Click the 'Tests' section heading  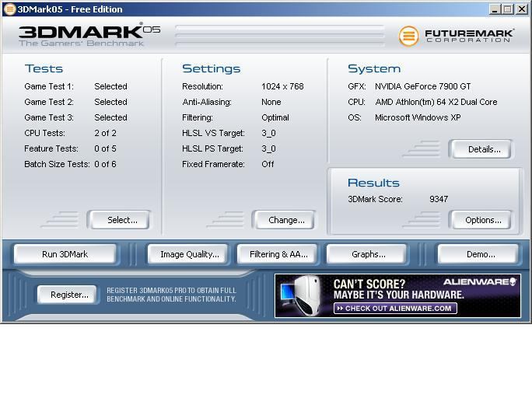coord(44,69)
